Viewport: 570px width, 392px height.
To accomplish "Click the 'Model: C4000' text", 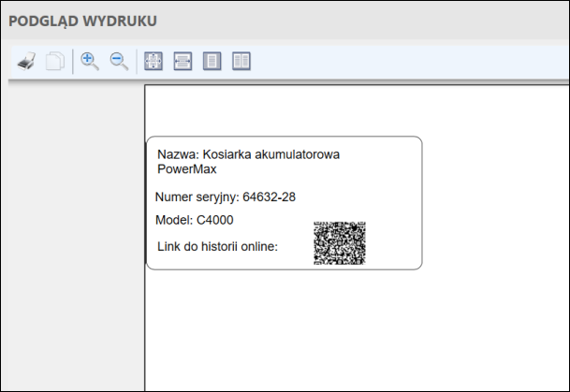I will [x=194, y=220].
